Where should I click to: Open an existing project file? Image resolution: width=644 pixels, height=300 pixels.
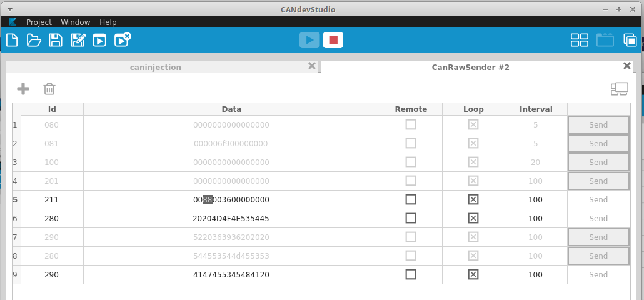coord(34,40)
